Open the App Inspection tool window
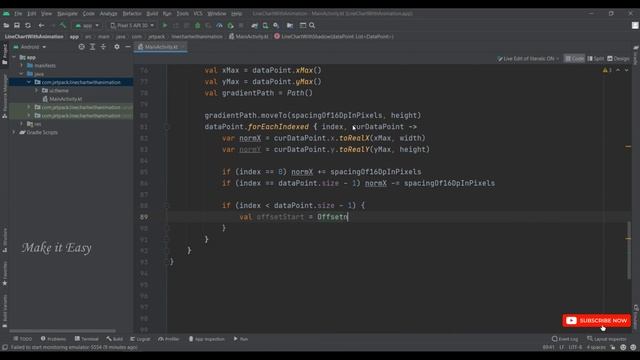The height and width of the screenshot is (360, 640). click(206, 339)
